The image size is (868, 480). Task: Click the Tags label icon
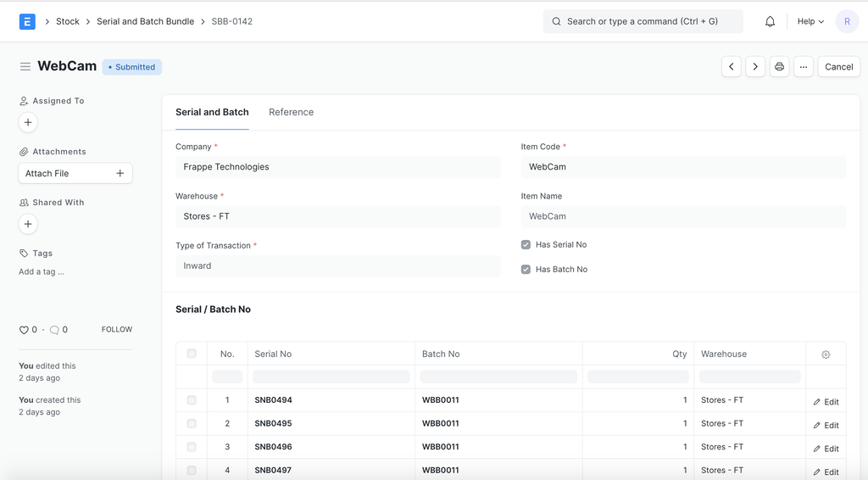coord(24,253)
